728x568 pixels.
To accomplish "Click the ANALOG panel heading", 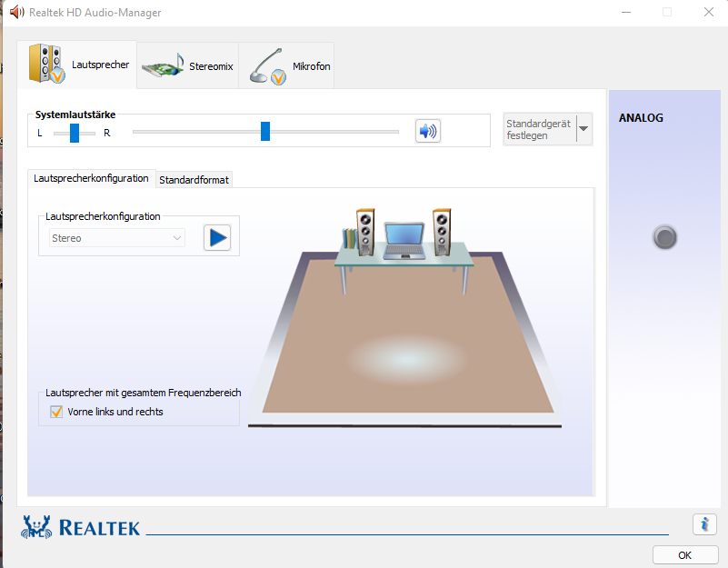I will pos(641,118).
